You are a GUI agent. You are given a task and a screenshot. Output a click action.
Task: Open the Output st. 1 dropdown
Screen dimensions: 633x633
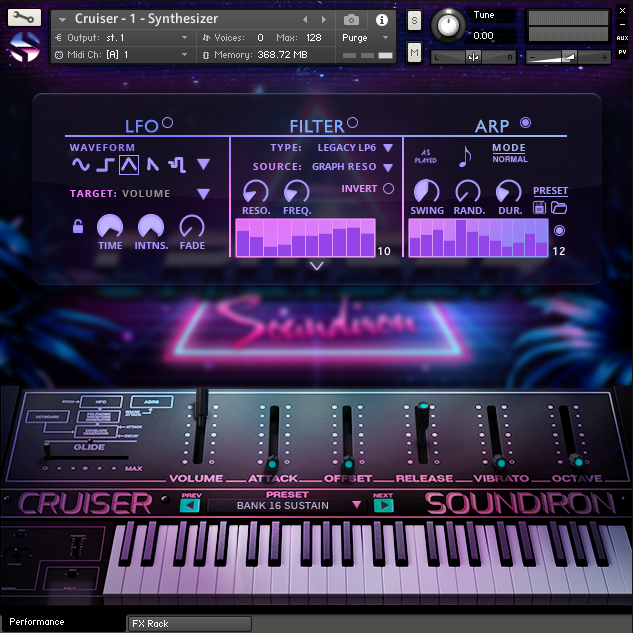point(122,38)
